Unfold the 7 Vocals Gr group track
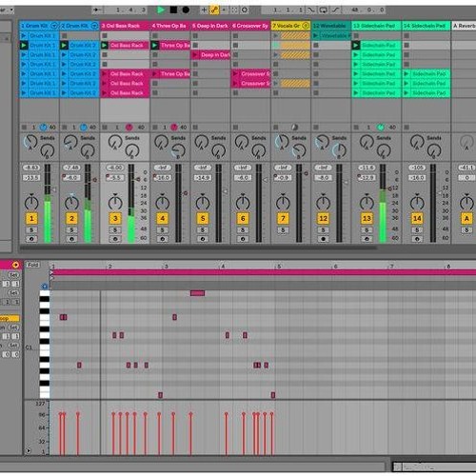The height and width of the screenshot is (476, 476). coord(306,26)
